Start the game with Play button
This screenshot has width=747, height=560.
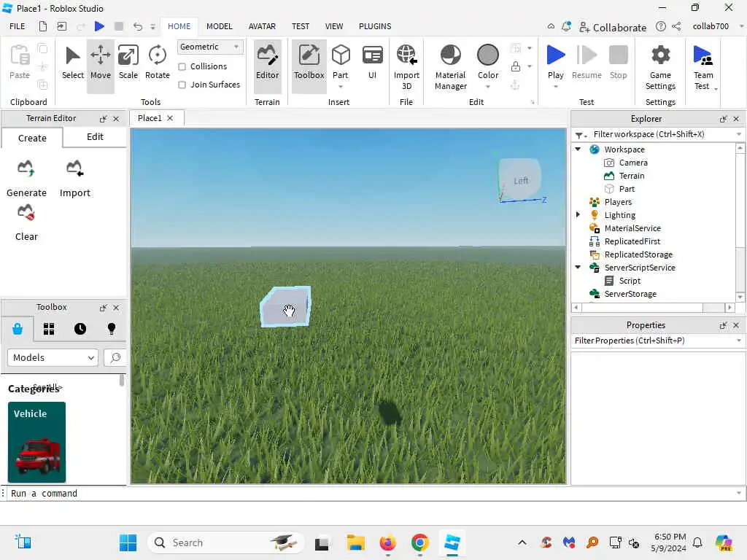coord(555,61)
